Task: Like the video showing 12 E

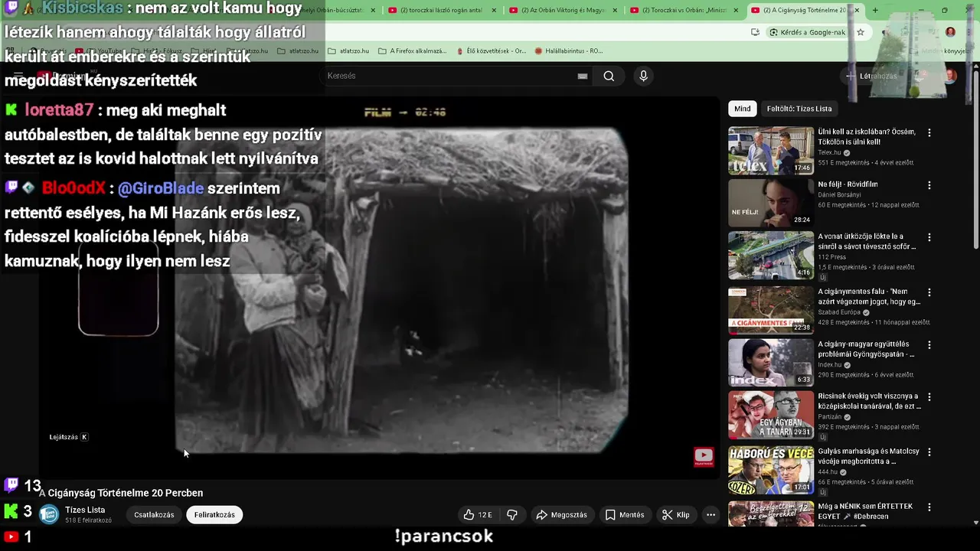Action: pos(478,515)
